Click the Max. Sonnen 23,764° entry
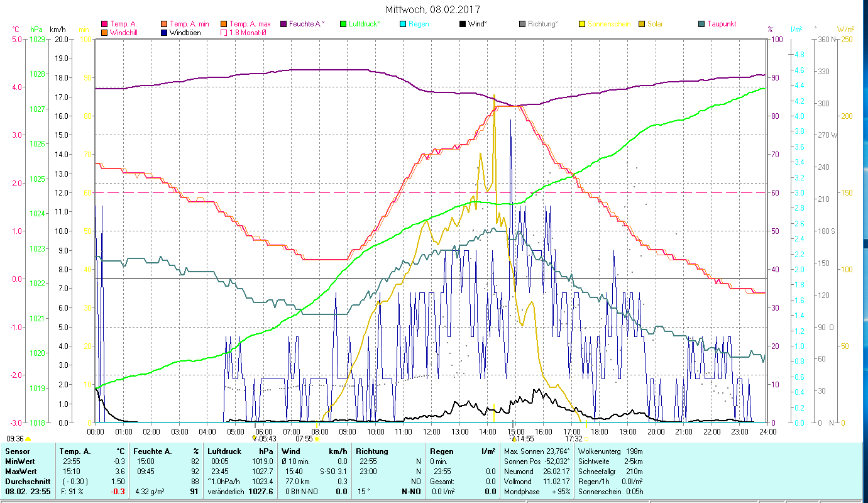 pyautogui.click(x=537, y=451)
